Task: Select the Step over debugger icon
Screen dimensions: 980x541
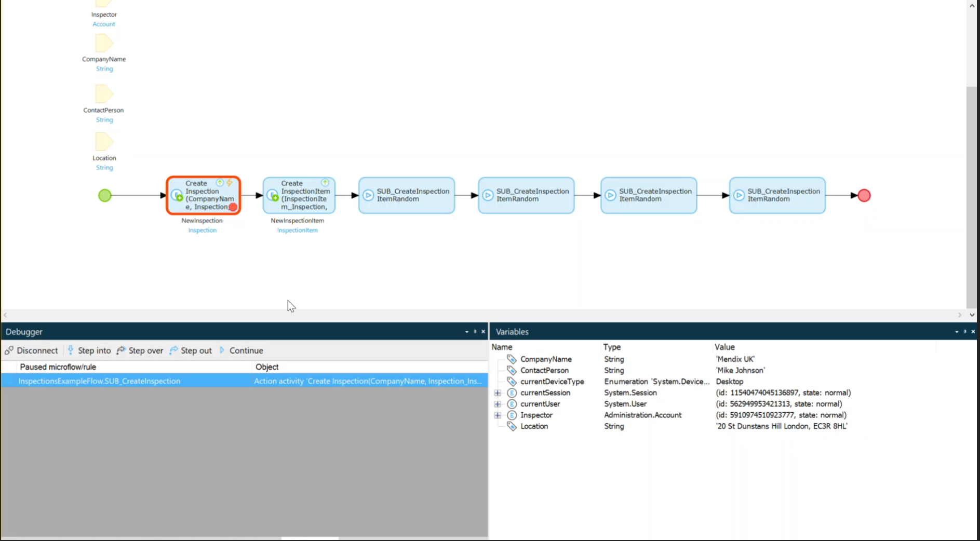Action: coord(121,350)
